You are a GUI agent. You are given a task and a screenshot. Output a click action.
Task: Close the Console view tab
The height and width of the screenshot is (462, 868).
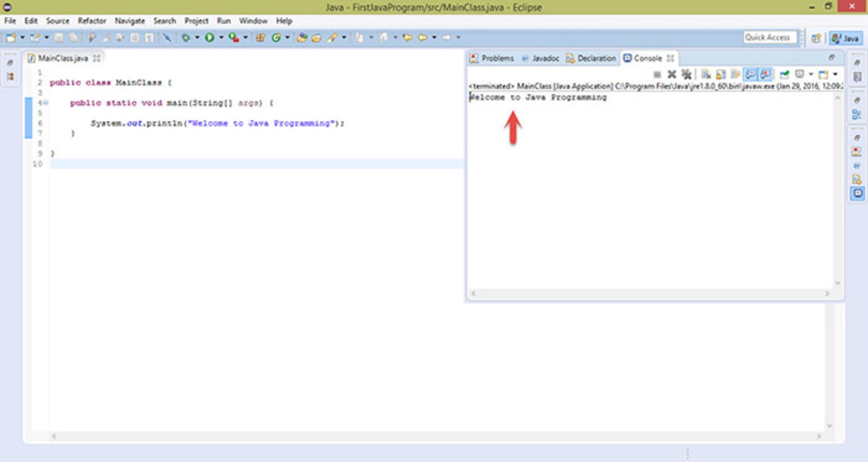coord(670,58)
